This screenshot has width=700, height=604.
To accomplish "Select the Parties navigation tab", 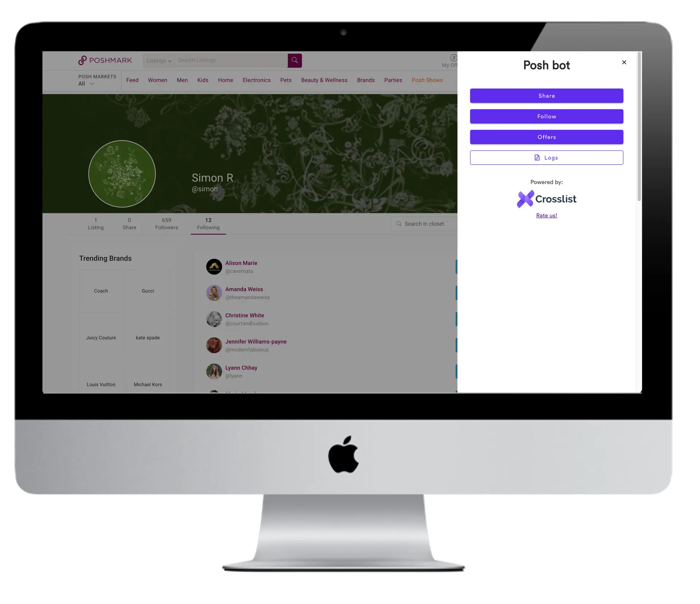I will tap(392, 80).
